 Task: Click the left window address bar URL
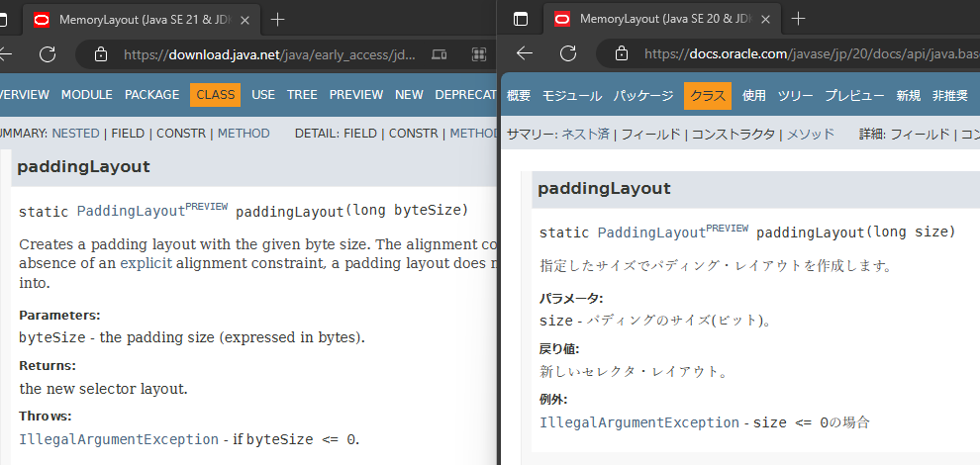pos(269,54)
